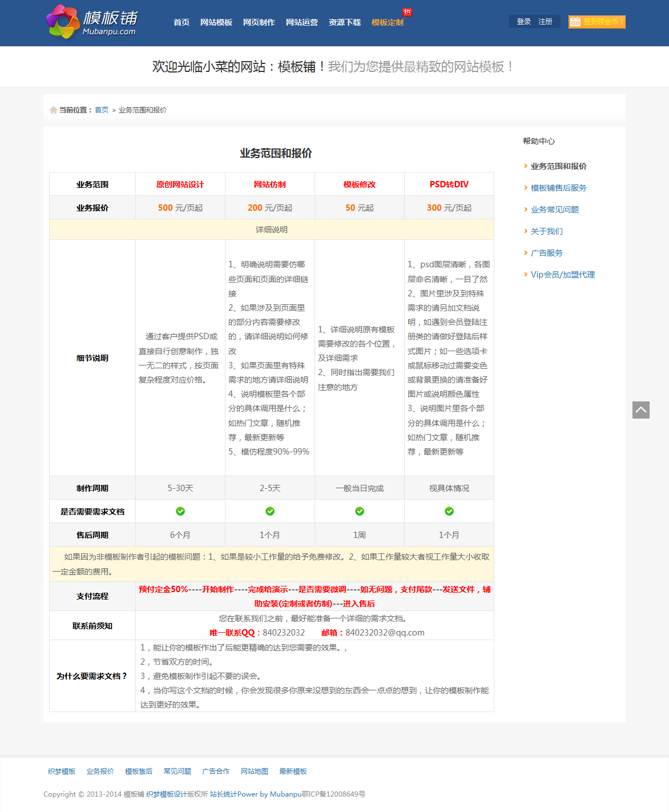Open 网站模板 in the top navigation
The image size is (669, 812).
(216, 22)
